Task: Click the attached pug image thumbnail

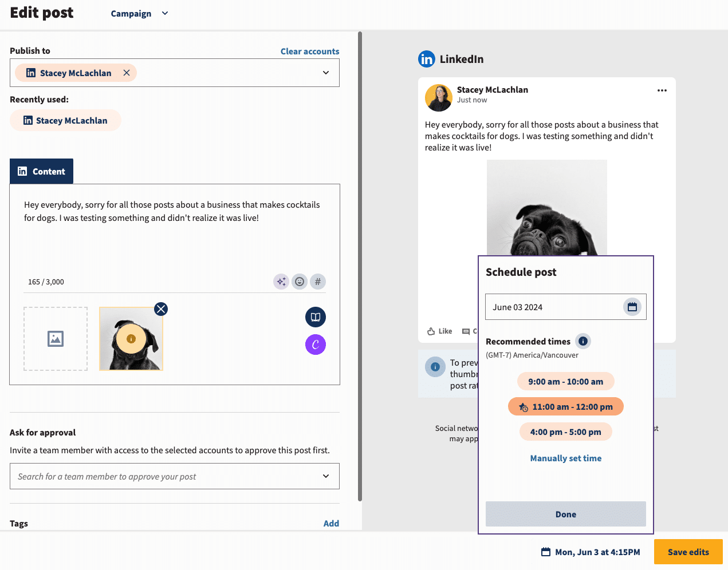Action: click(131, 339)
